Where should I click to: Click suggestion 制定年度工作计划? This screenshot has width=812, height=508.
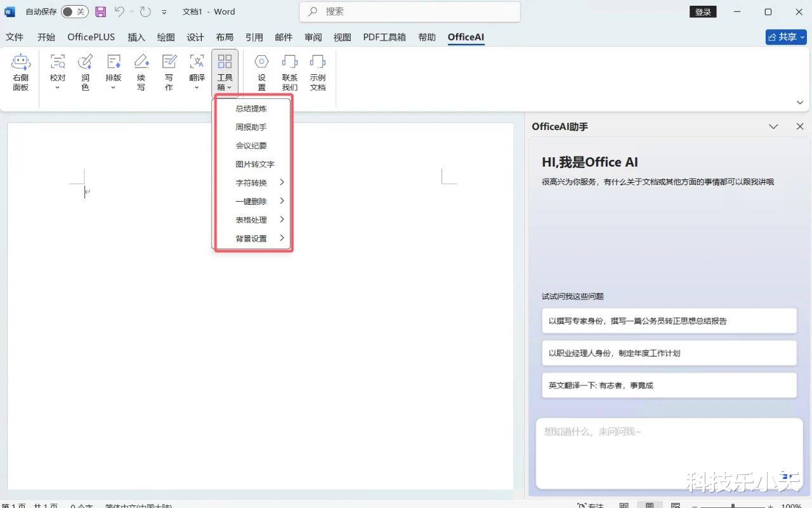669,353
